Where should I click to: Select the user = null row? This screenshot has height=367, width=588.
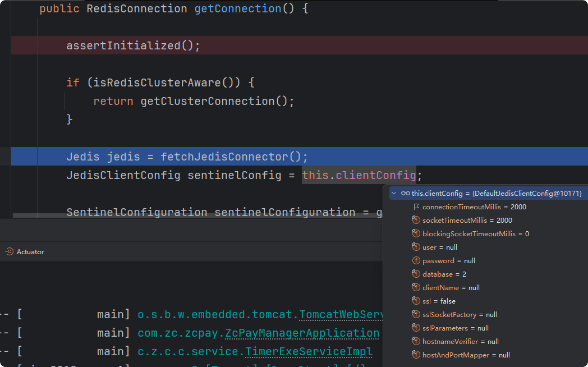(x=489, y=247)
